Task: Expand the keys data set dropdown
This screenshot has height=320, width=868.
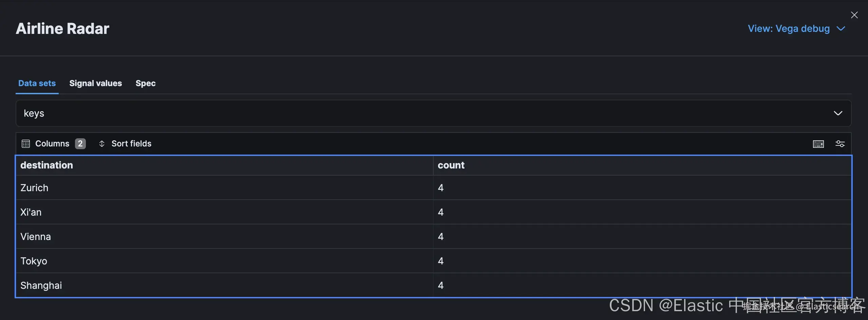Action: pyautogui.click(x=433, y=113)
